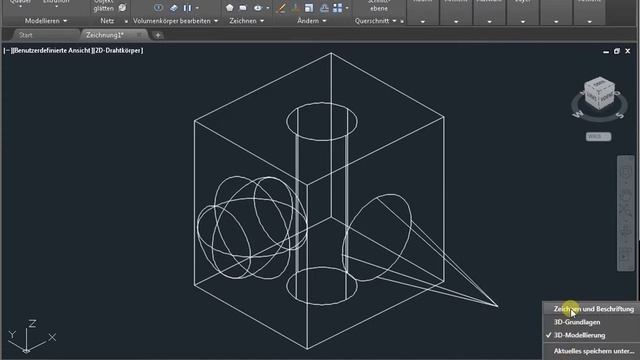Select the ellipse draw tool in Zeichnen
This screenshot has height=360, width=640.
tap(258, 8)
